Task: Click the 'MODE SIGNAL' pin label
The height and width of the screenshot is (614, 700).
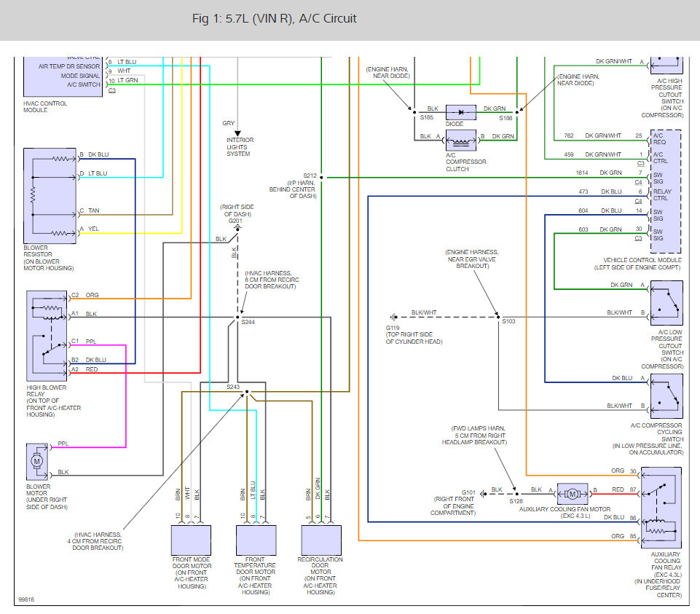Action: point(80,76)
